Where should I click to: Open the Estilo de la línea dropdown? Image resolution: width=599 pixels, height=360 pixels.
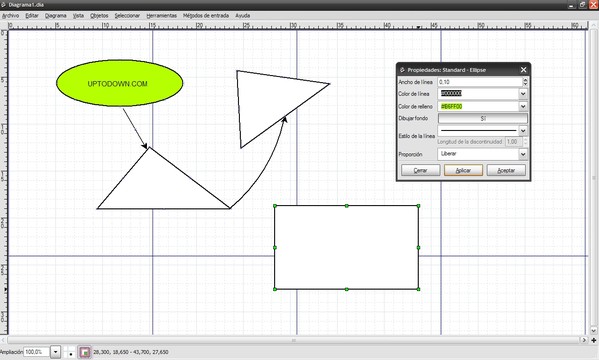[523, 131]
